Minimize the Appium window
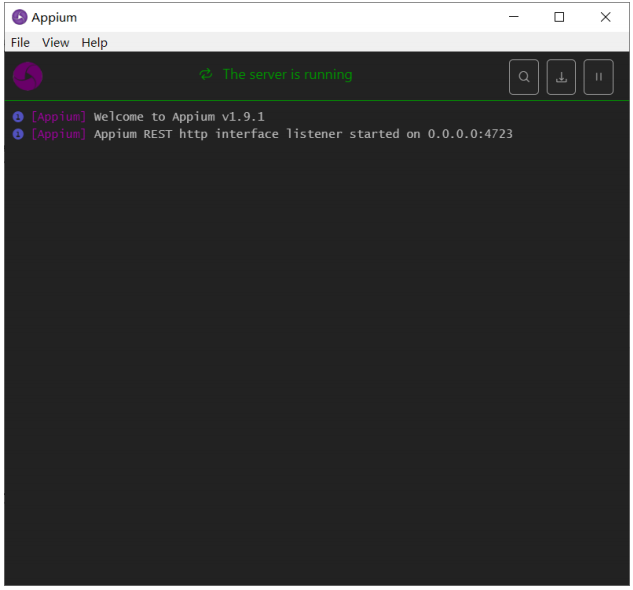Image resolution: width=633 pixels, height=590 pixels. pos(514,17)
